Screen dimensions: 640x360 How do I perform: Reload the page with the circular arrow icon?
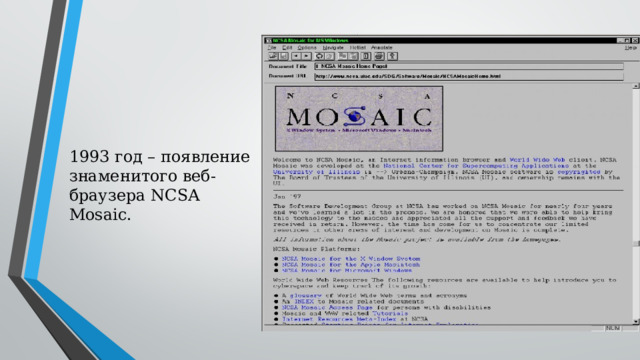click(x=319, y=56)
